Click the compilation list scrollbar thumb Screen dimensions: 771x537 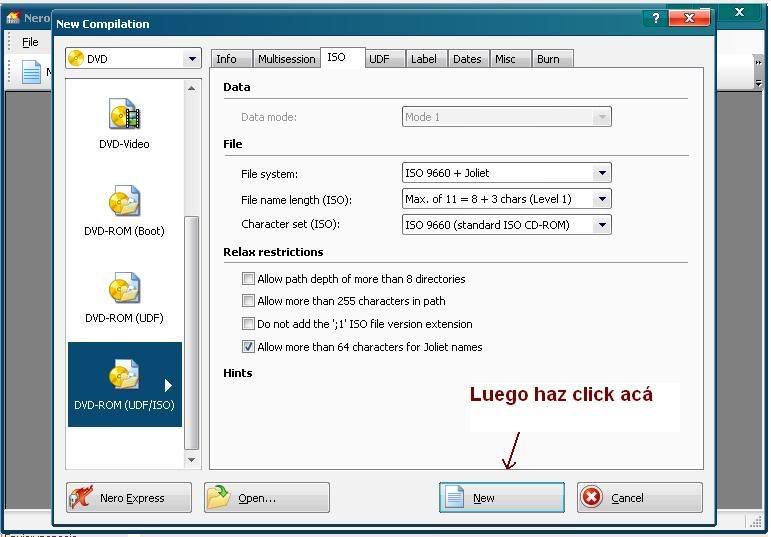[x=191, y=333]
